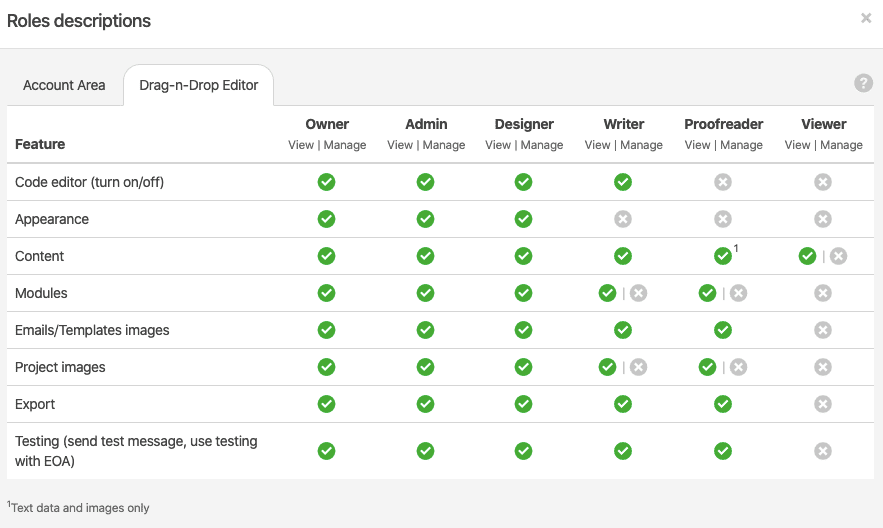Click the Proofreader column header
This screenshot has height=528, width=883.
pyautogui.click(x=723, y=124)
